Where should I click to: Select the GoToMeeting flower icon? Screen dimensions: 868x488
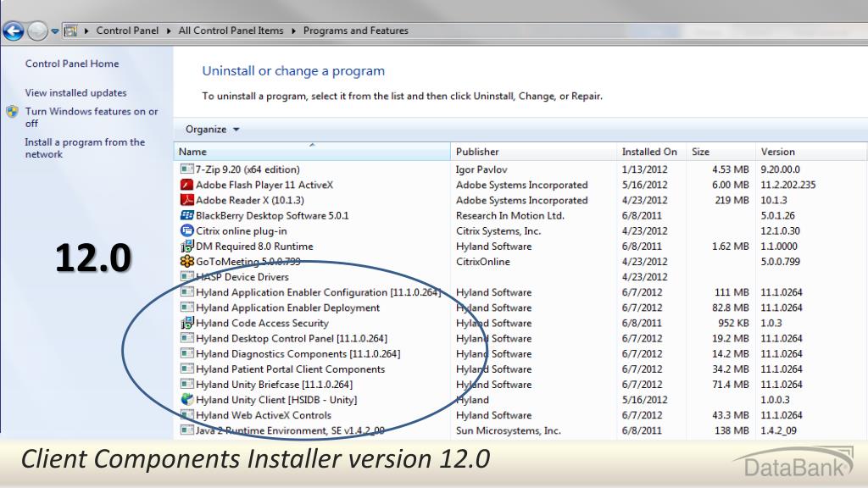coord(187,261)
